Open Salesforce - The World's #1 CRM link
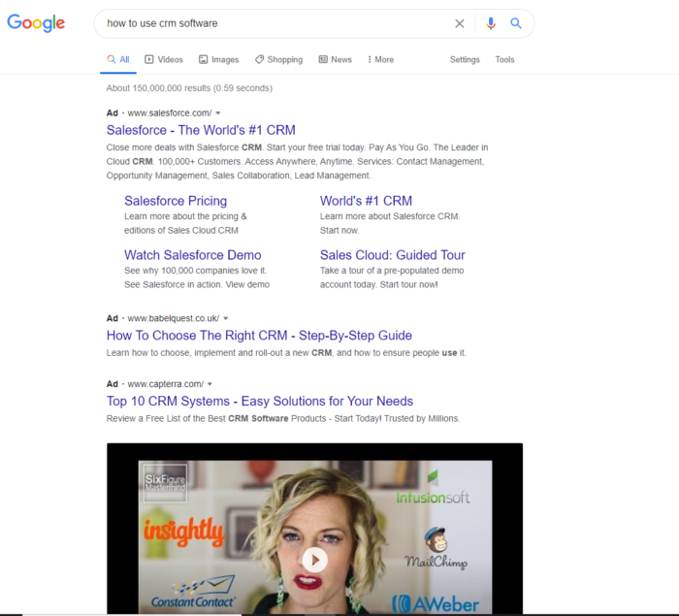This screenshot has height=616, width=679. [201, 130]
